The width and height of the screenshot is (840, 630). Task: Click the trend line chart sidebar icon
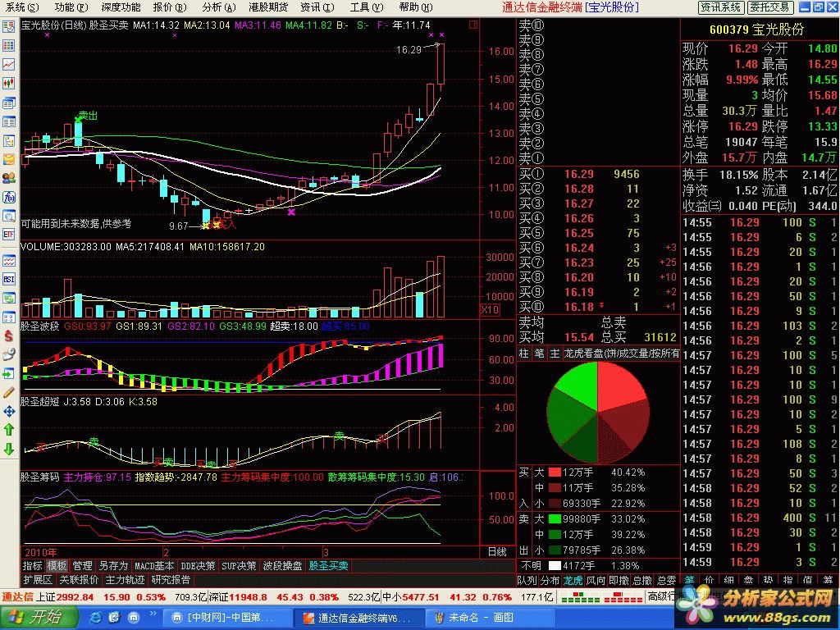coord(8,64)
